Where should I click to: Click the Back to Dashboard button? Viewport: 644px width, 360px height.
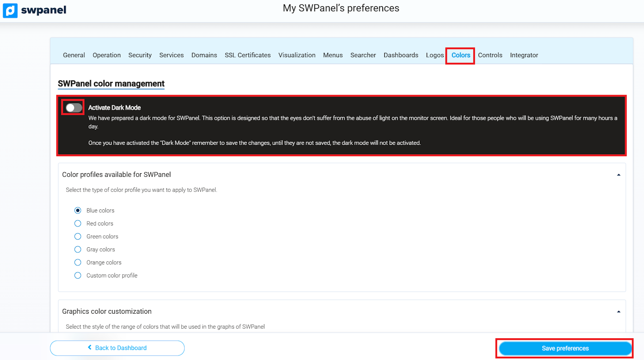[x=117, y=348]
